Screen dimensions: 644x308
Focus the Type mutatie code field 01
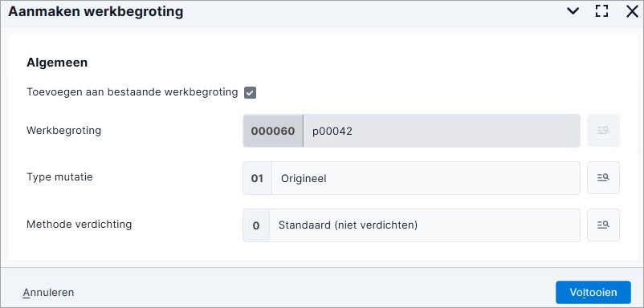(x=257, y=178)
